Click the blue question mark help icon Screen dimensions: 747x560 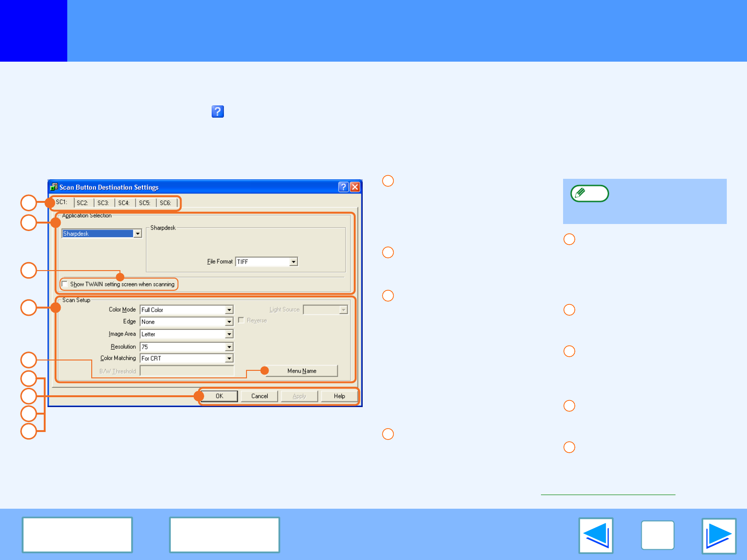[217, 112]
